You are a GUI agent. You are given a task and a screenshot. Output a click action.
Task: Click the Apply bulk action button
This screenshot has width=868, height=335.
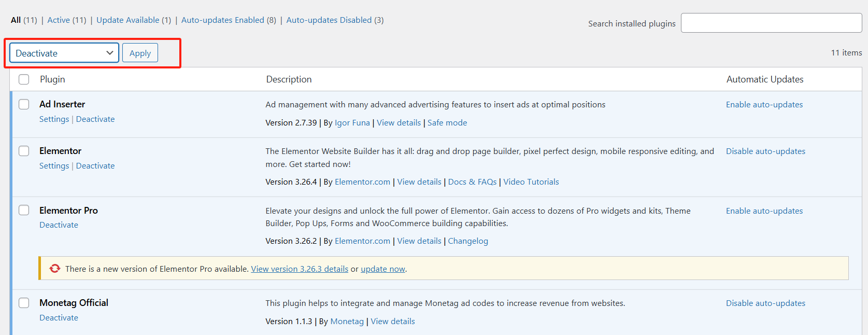pyautogui.click(x=140, y=53)
